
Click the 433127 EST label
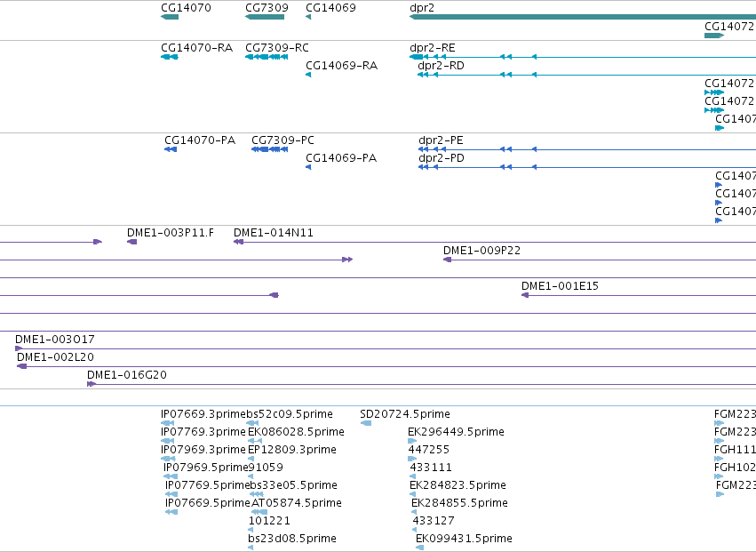(x=434, y=522)
